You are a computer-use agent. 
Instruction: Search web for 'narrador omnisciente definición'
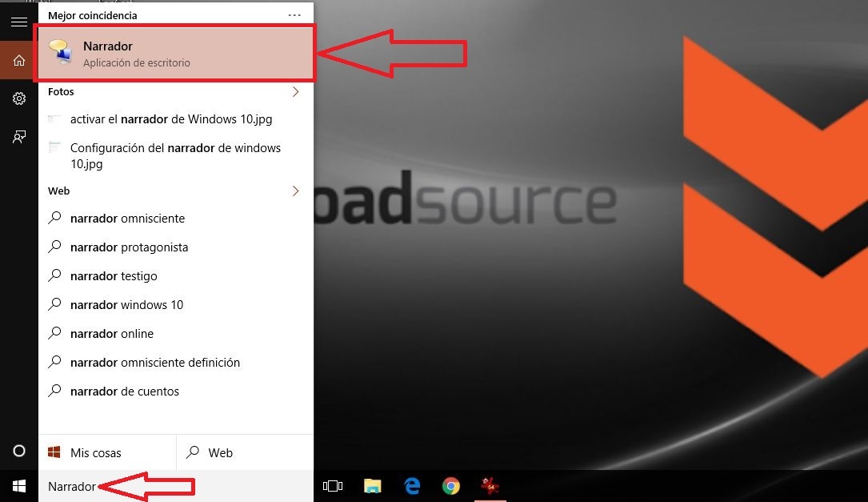pyautogui.click(x=176, y=363)
